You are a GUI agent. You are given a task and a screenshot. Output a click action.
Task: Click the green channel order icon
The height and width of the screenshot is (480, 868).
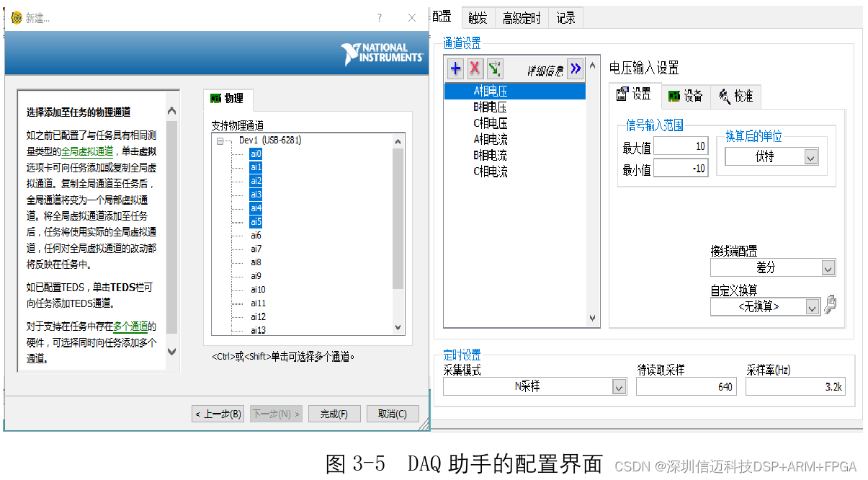click(494, 68)
